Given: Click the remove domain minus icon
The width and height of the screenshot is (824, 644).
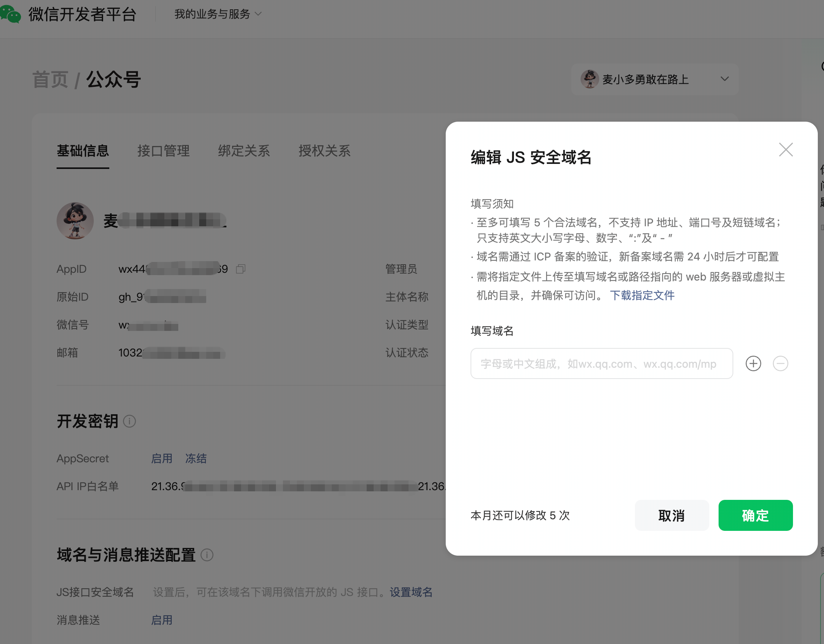Looking at the screenshot, I should pos(780,363).
